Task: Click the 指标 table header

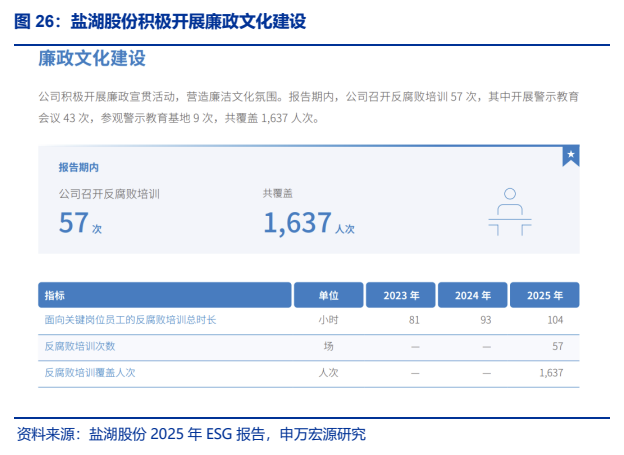Action: pos(165,295)
